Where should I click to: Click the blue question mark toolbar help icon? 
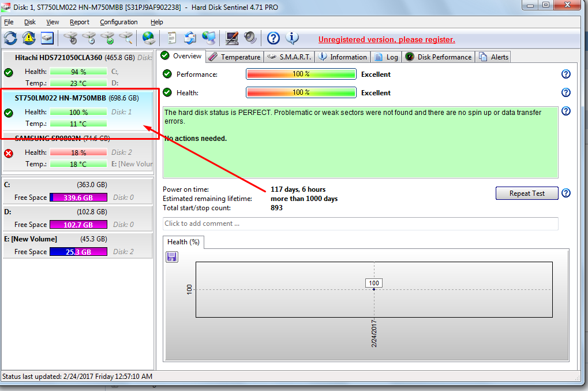point(274,38)
